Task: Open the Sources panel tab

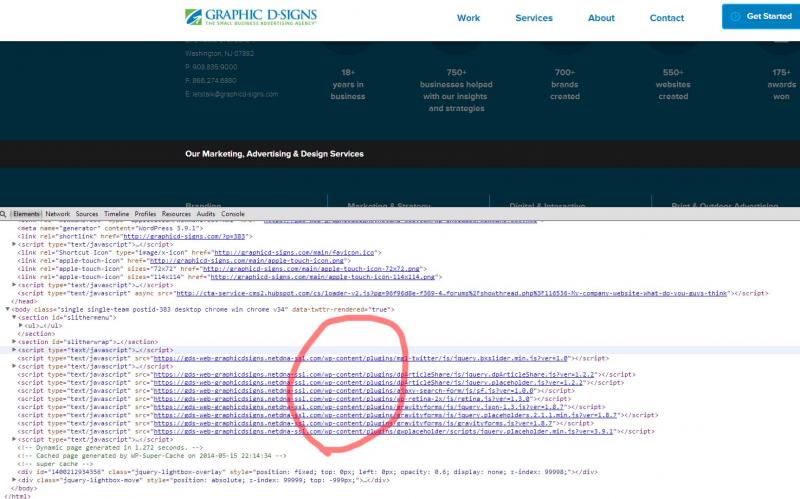Action: pyautogui.click(x=87, y=214)
